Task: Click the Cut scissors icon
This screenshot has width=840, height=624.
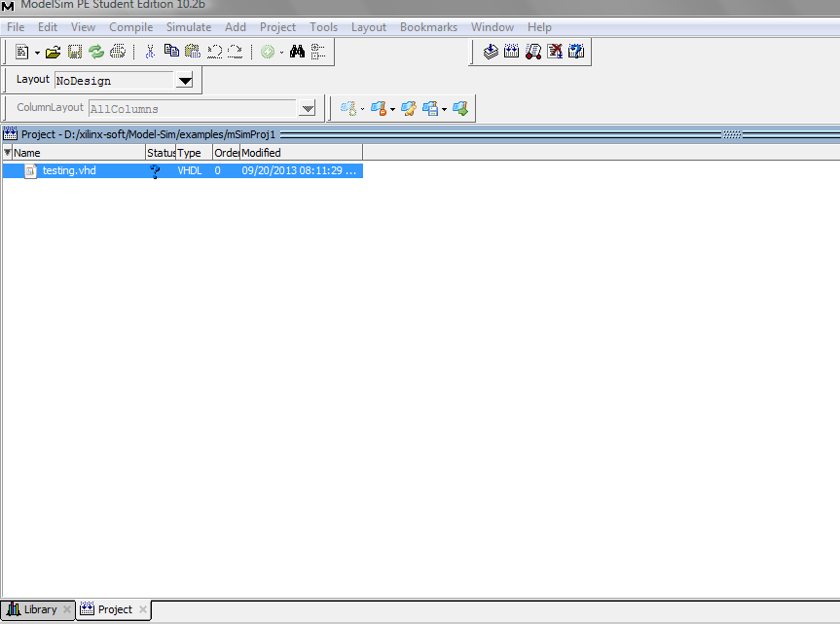Action: (x=150, y=52)
